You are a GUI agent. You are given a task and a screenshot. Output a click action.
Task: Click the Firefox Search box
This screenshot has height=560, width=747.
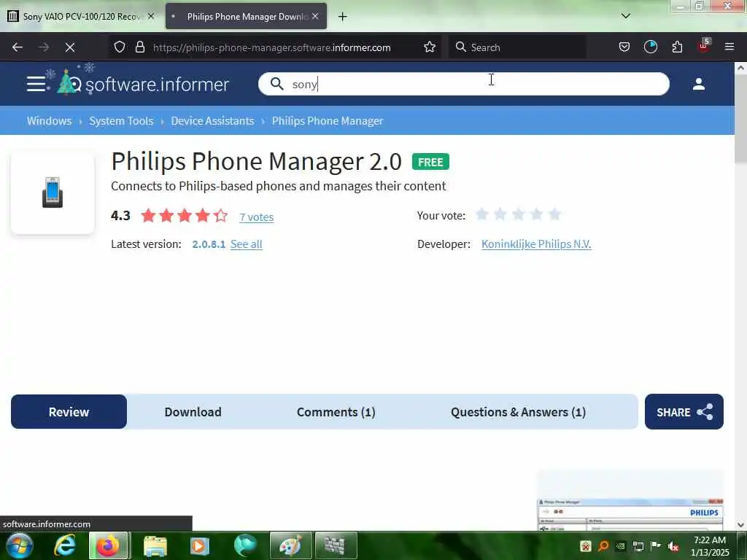pyautogui.click(x=517, y=47)
